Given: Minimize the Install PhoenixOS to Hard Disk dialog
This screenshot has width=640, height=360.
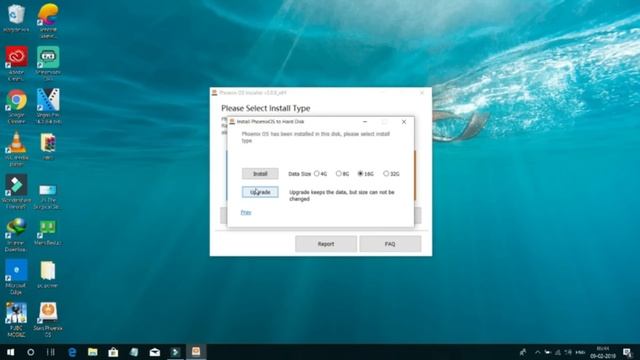Looking at the screenshot, I should click(365, 122).
